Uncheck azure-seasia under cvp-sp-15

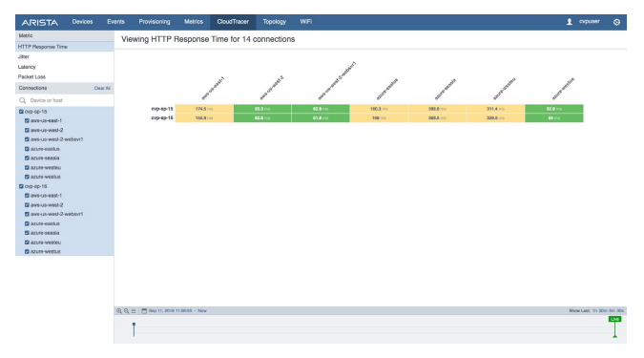tap(27, 158)
